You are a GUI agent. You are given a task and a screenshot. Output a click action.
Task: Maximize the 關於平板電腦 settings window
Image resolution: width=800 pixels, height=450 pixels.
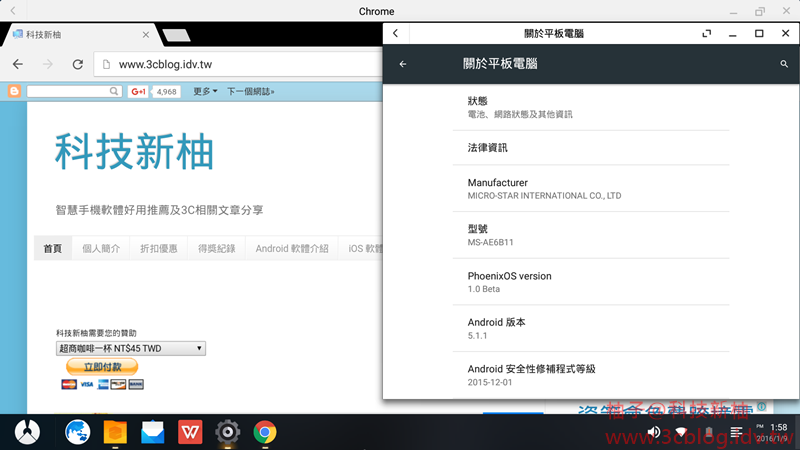point(759,34)
